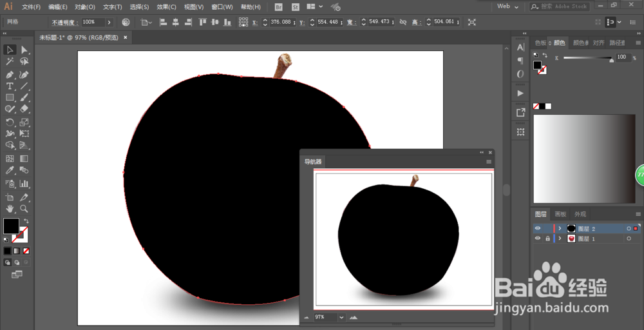Viewport: 644px width, 330px height.
Task: Switch to the 对齐 tab
Action: (x=599, y=43)
